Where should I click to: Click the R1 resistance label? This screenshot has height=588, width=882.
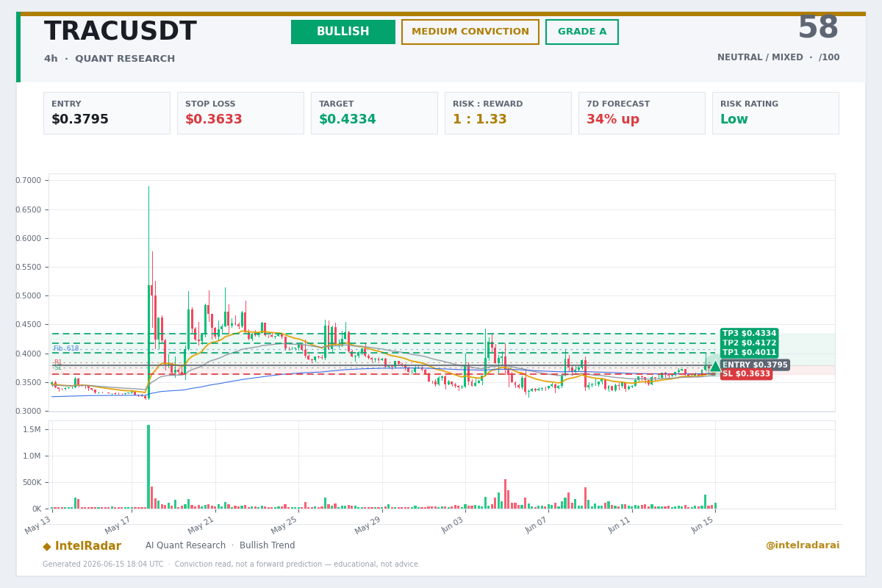[57, 362]
